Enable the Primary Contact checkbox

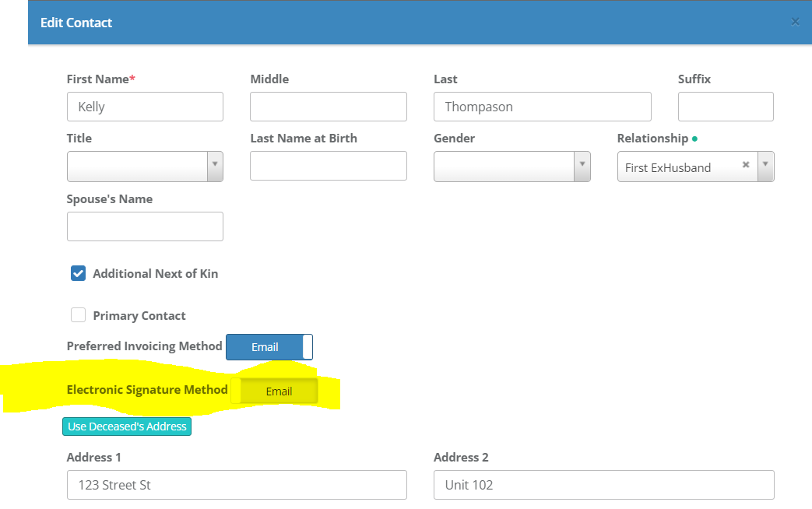pyautogui.click(x=78, y=314)
